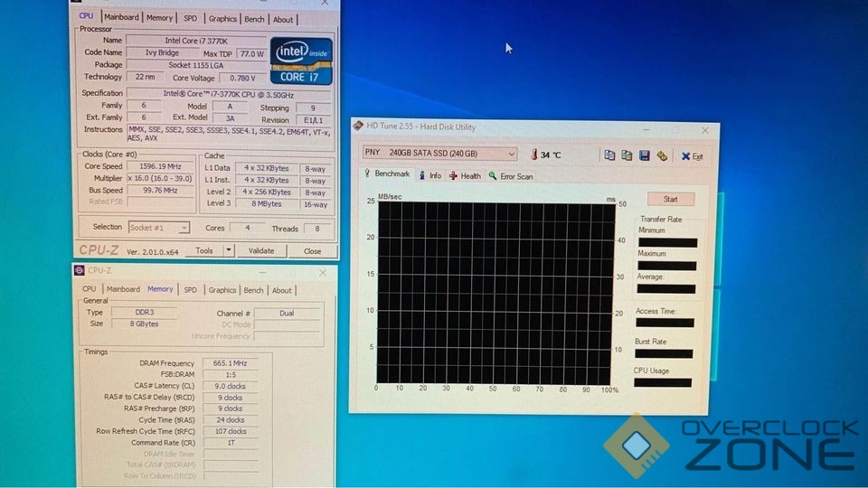Click the DRAM Frequency value 665.1 MHz
Viewport: 868px width, 488px height.
click(230, 363)
